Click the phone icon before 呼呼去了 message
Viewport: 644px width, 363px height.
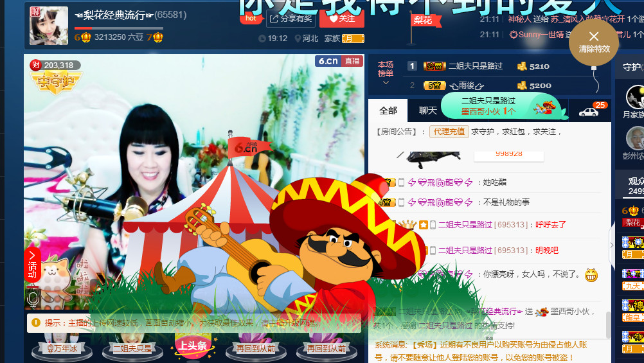(433, 225)
